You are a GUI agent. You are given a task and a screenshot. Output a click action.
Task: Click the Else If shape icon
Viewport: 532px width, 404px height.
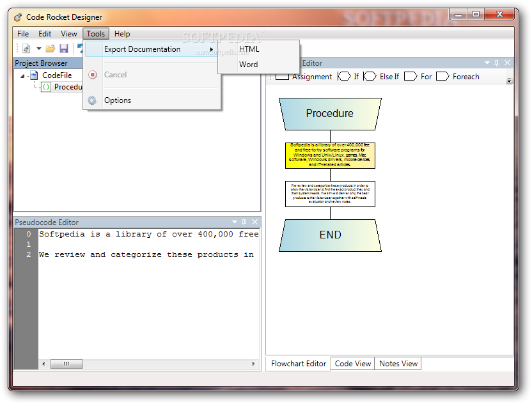[x=370, y=76]
